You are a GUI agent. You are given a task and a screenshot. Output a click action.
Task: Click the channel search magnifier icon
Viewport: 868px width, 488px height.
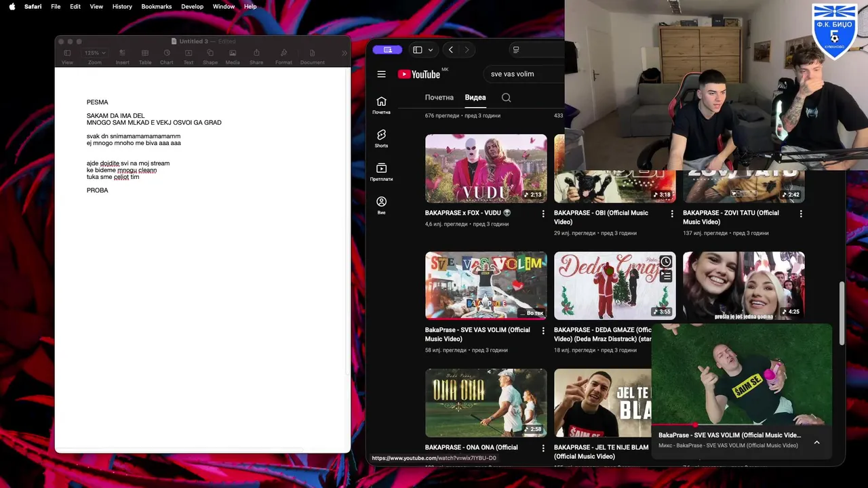coord(506,98)
